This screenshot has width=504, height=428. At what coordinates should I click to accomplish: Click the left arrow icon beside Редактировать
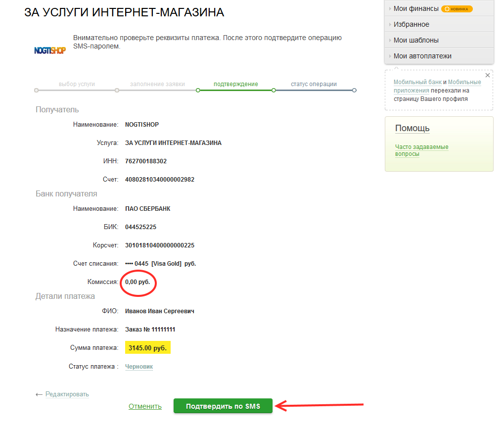39,394
